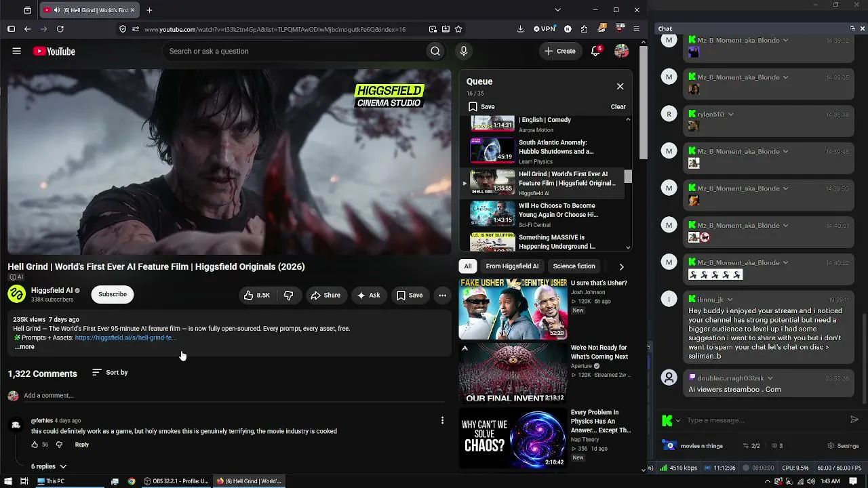Open the browser main menu icon
868x488 pixels.
636,29
